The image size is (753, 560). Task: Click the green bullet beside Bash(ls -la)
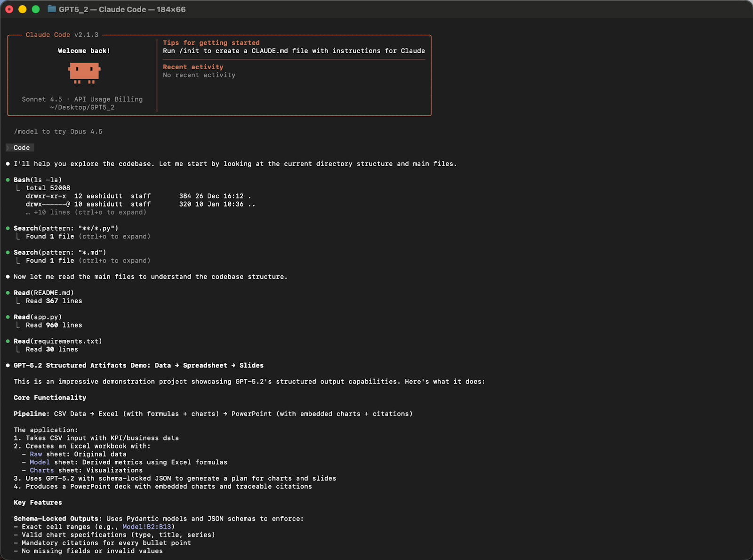coord(8,180)
